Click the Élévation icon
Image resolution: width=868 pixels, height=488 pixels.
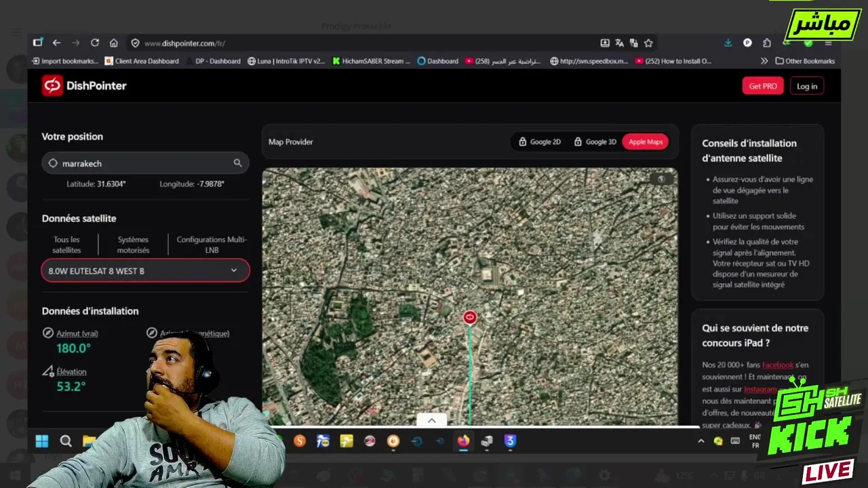[47, 371]
